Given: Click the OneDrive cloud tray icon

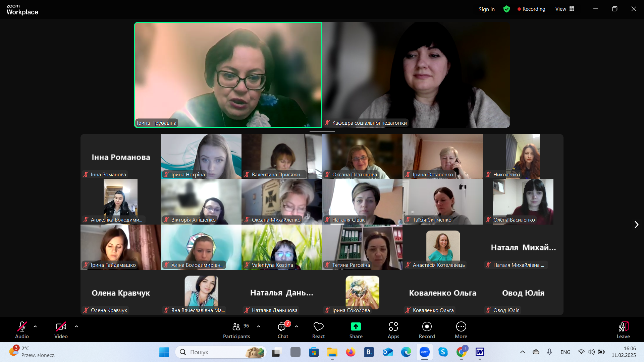Looking at the screenshot, I should pyautogui.click(x=536, y=352).
